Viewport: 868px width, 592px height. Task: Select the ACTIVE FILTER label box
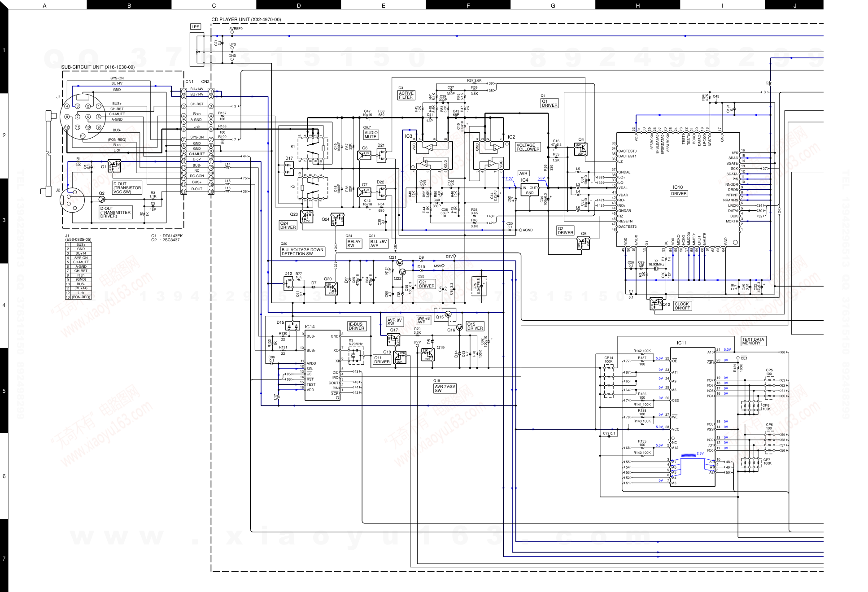(x=406, y=96)
